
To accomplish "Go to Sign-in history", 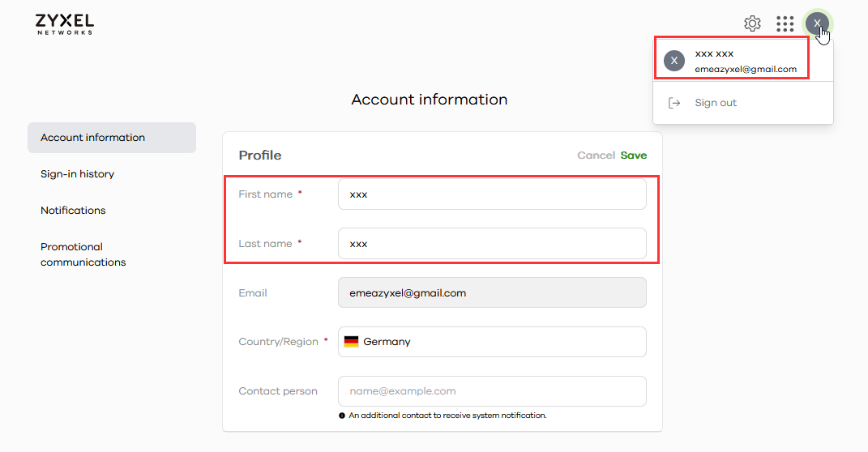I will coord(77,174).
